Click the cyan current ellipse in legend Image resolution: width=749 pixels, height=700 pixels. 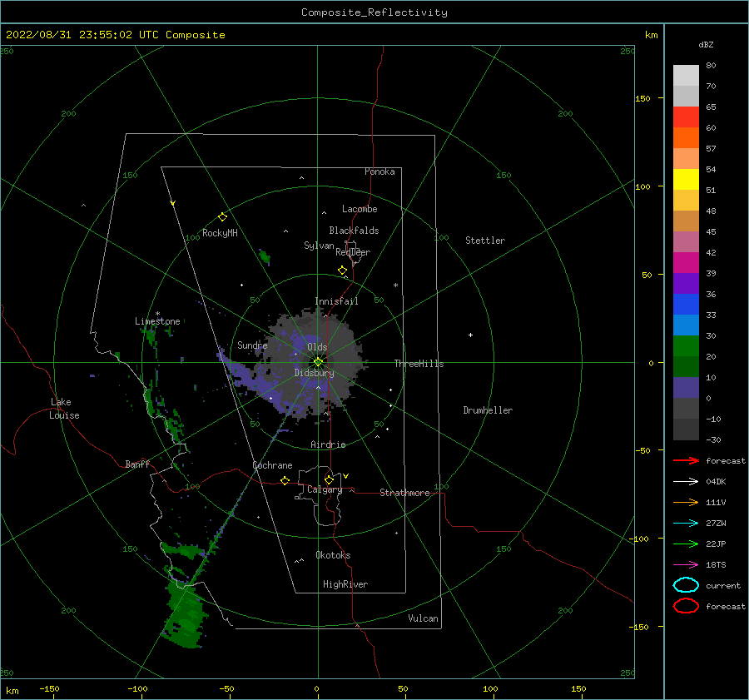pyautogui.click(x=686, y=585)
